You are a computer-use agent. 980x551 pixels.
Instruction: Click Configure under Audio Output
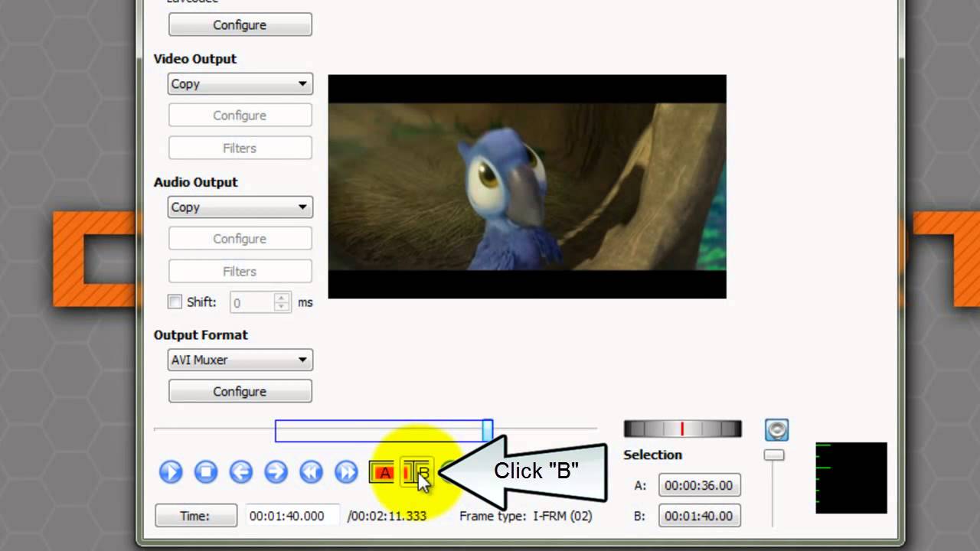coord(240,238)
